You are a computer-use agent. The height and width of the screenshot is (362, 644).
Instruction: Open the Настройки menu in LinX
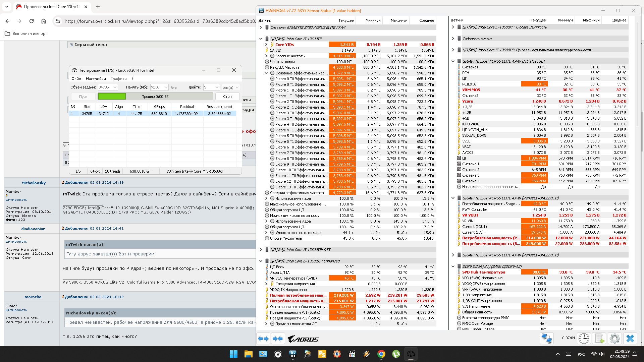96,79
